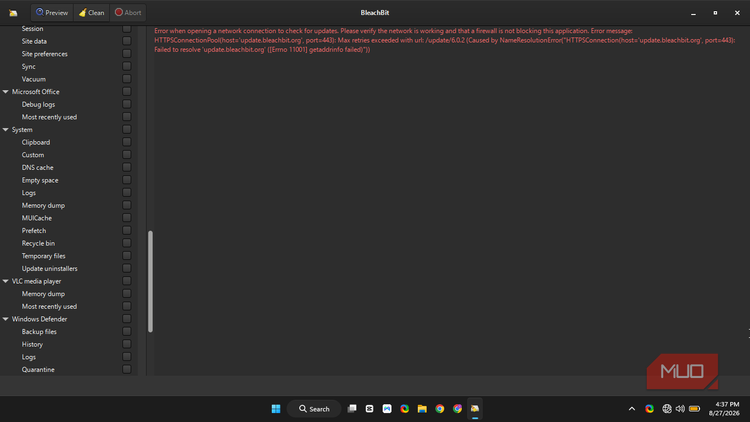Tick the Session checkbox
Image resolution: width=750 pixels, height=422 pixels.
coord(127,29)
